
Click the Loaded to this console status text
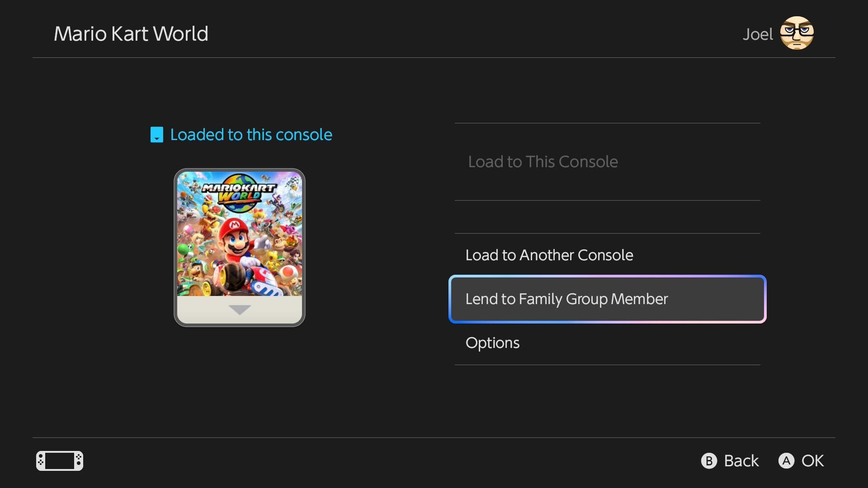[251, 135]
